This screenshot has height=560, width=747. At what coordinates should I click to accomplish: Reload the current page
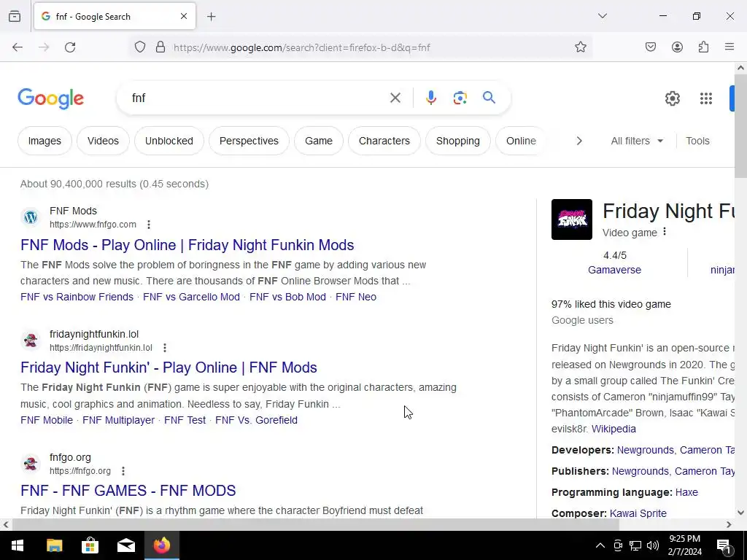click(70, 47)
